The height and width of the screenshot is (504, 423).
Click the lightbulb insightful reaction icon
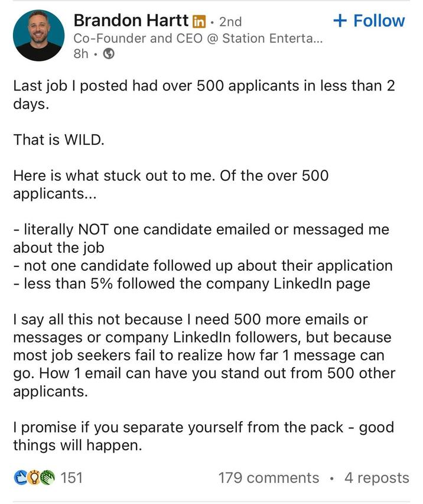click(34, 476)
